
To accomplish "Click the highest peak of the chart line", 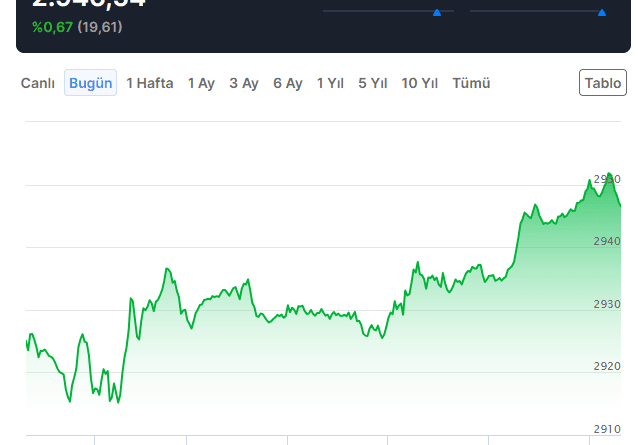I will (611, 174).
